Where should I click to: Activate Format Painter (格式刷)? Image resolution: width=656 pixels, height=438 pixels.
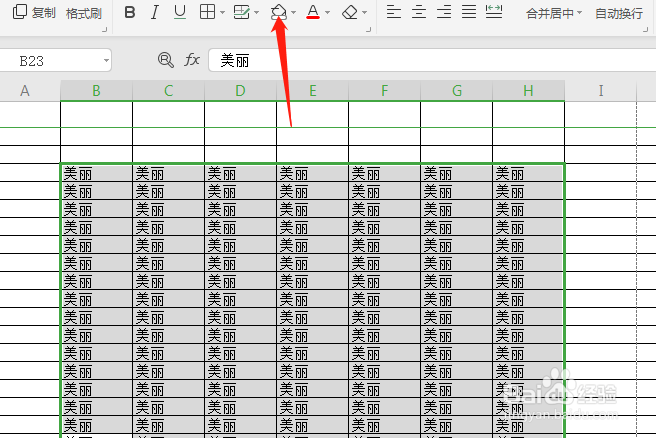(84, 13)
